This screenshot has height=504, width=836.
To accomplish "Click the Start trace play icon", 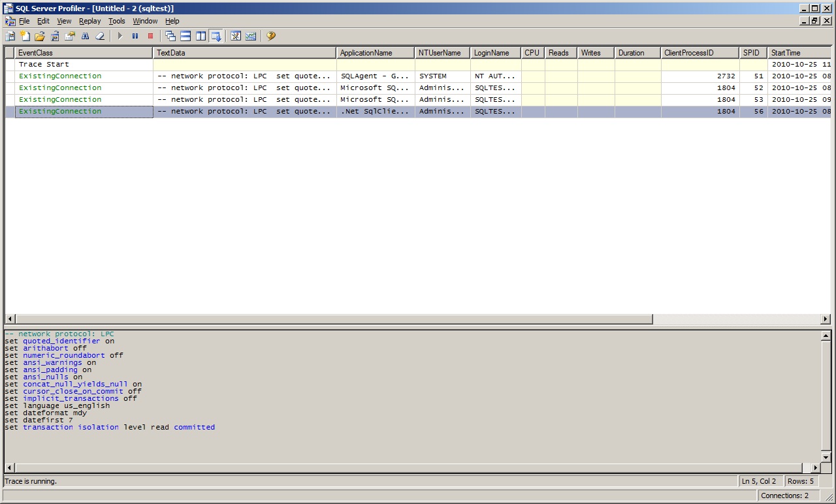I will [x=120, y=36].
